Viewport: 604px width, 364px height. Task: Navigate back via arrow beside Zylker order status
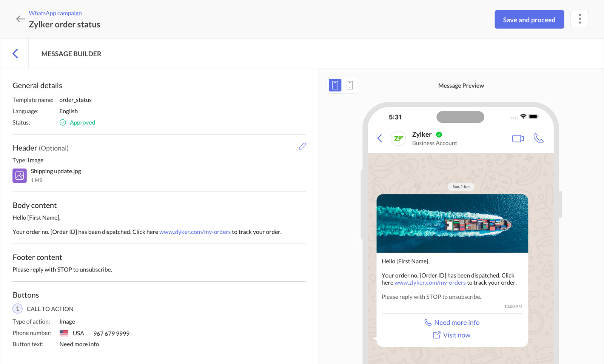tap(21, 19)
